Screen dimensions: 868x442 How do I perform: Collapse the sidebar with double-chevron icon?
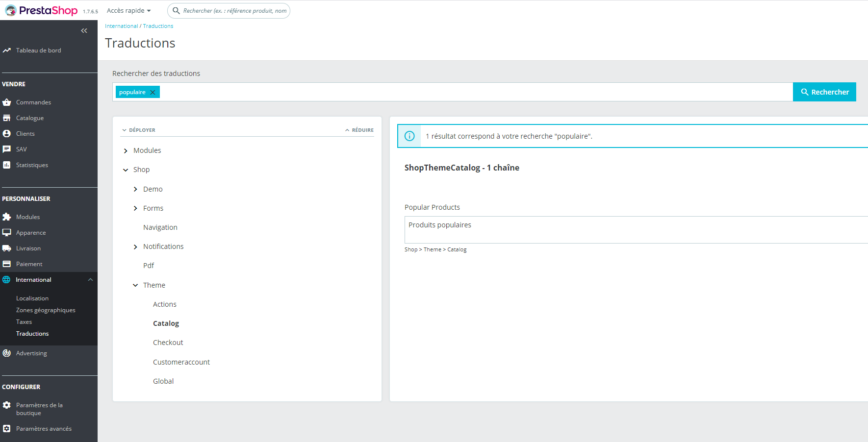(84, 31)
